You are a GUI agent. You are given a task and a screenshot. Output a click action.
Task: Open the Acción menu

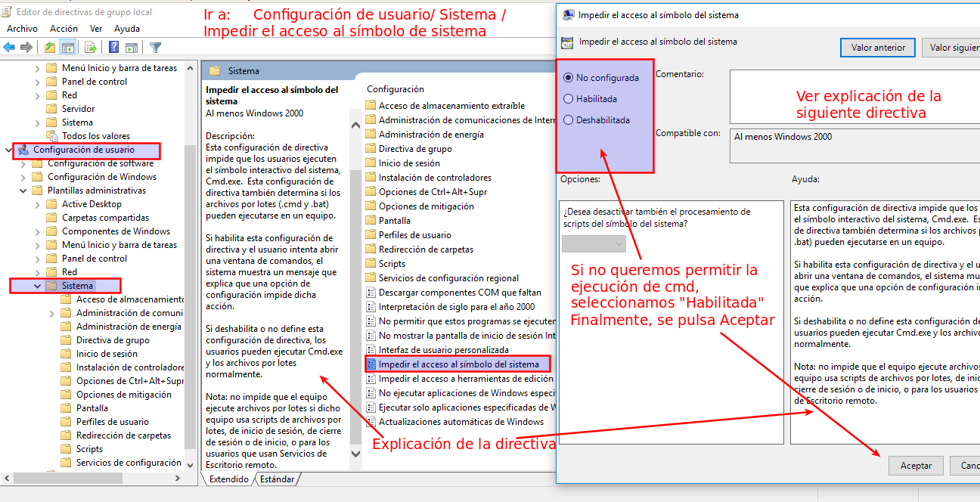point(64,29)
